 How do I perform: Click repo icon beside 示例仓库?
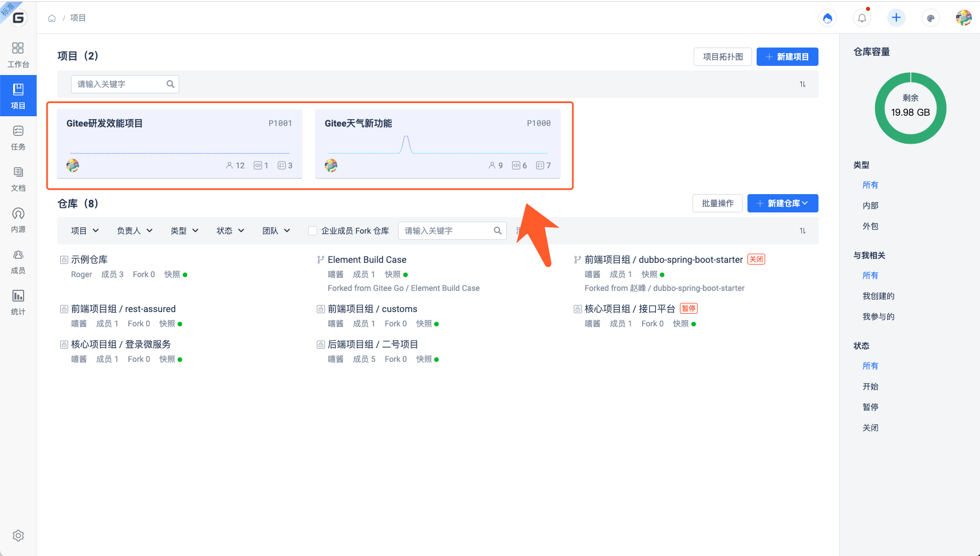point(64,260)
